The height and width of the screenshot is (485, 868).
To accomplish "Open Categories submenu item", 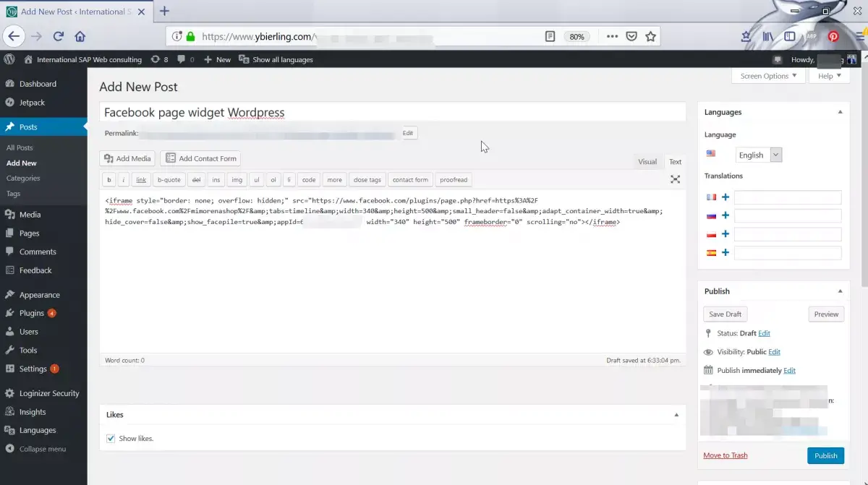I will point(23,178).
